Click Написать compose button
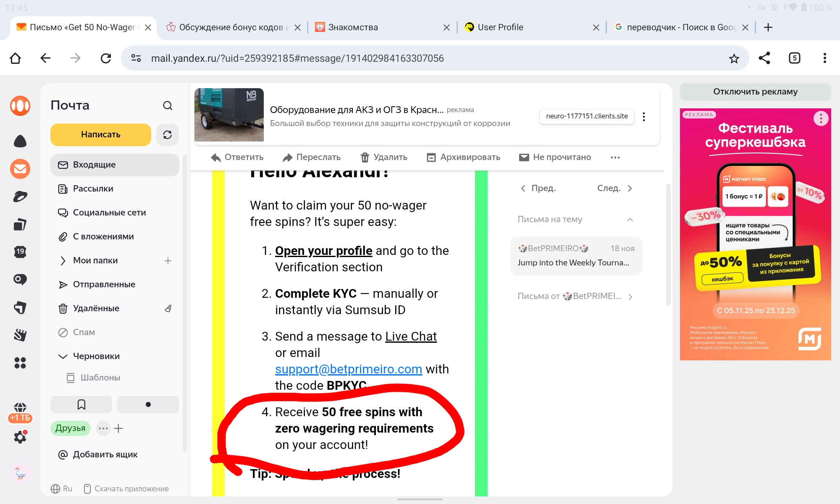Viewport: 840px width, 504px height. [100, 135]
